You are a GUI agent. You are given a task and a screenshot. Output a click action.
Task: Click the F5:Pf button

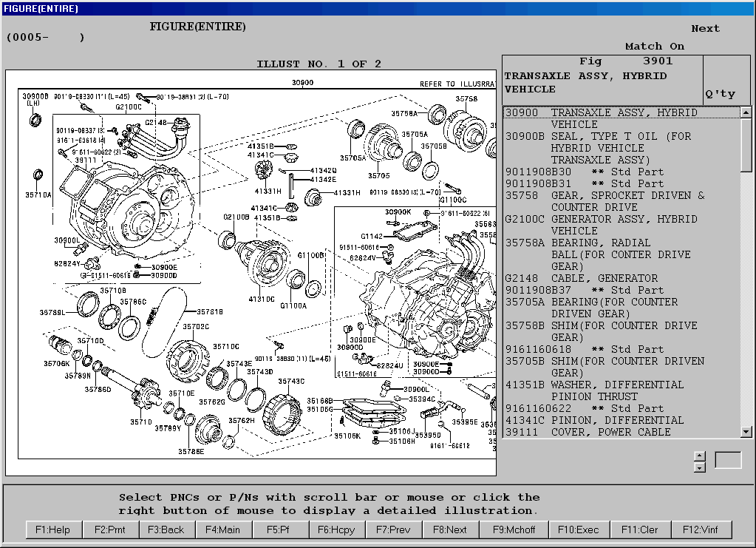pyautogui.click(x=279, y=530)
